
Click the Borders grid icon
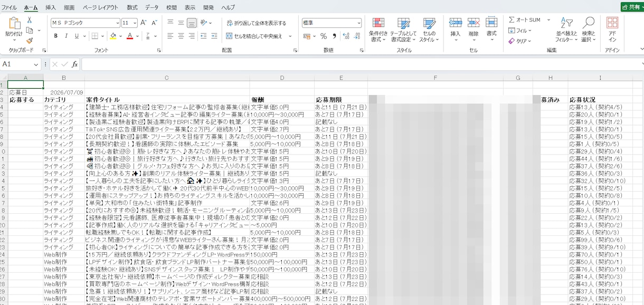[94, 36]
